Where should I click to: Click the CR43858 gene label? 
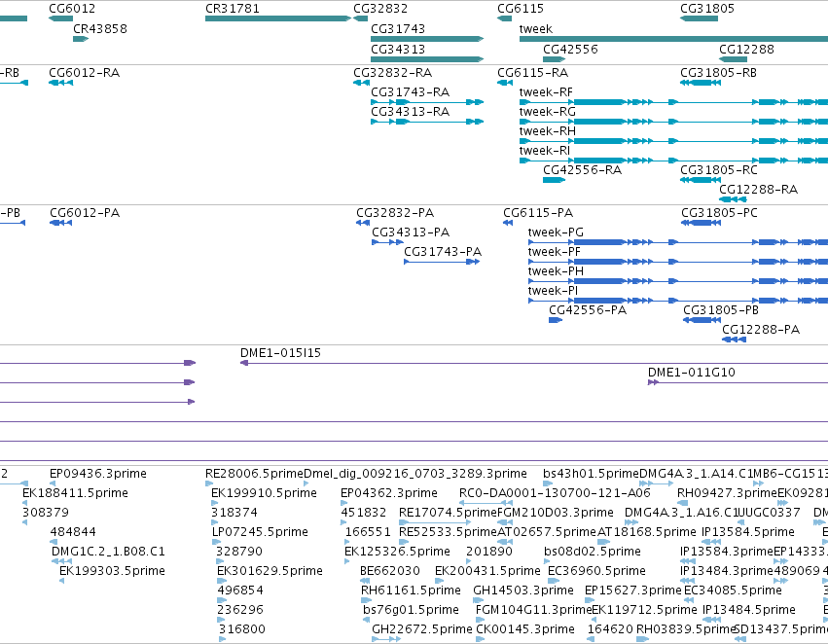click(100, 29)
